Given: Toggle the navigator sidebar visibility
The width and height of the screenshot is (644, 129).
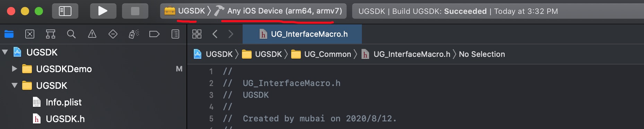Looking at the screenshot, I should (65, 11).
